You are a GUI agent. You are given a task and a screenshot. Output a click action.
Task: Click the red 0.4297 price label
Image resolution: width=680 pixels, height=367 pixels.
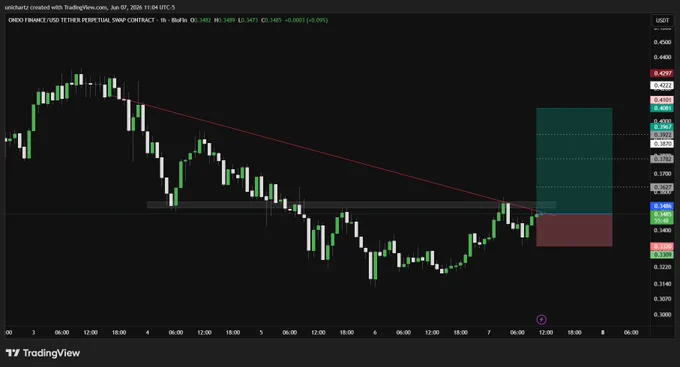pos(662,73)
